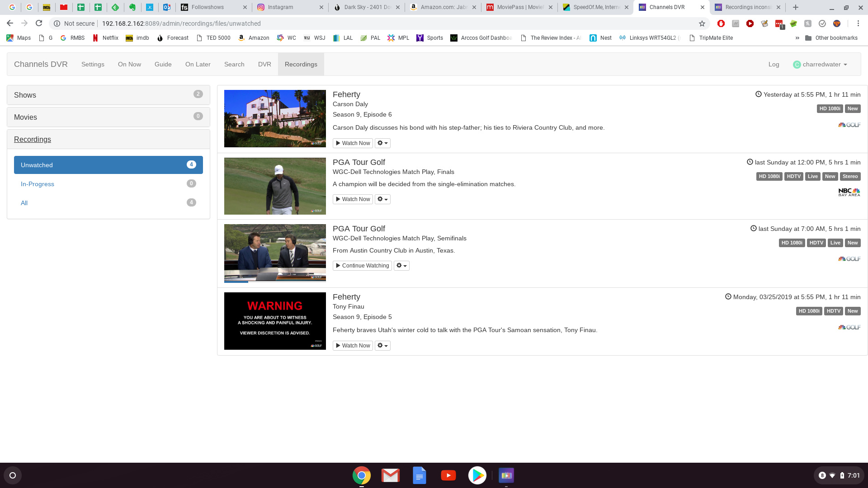Viewport: 868px width, 488px height.
Task: Open the Chrome three-dot menu
Action: point(858,23)
